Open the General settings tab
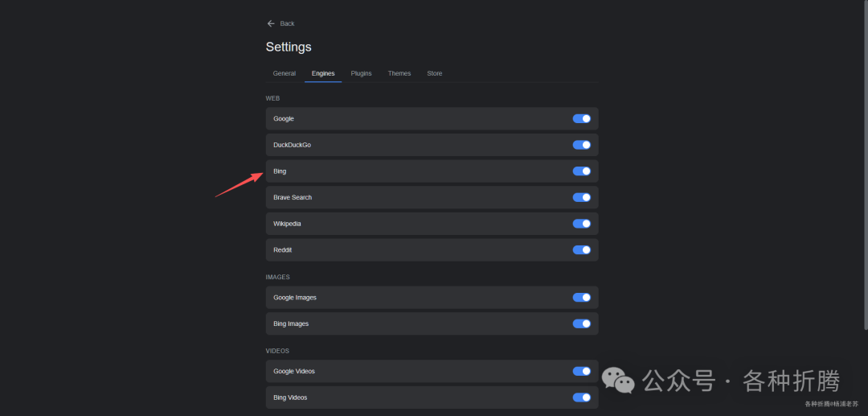The width and height of the screenshot is (868, 416). (x=285, y=73)
